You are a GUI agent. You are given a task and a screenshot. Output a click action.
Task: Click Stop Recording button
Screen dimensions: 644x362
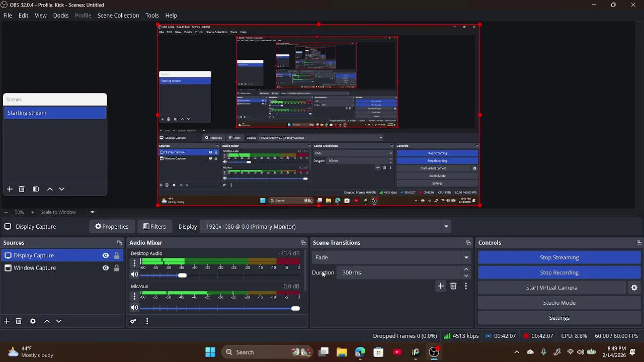coord(559,273)
